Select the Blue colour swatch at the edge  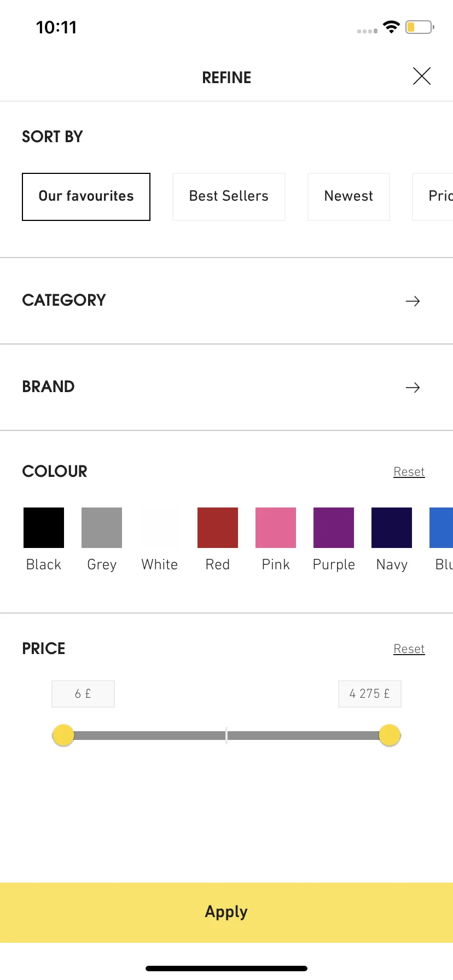click(x=442, y=528)
